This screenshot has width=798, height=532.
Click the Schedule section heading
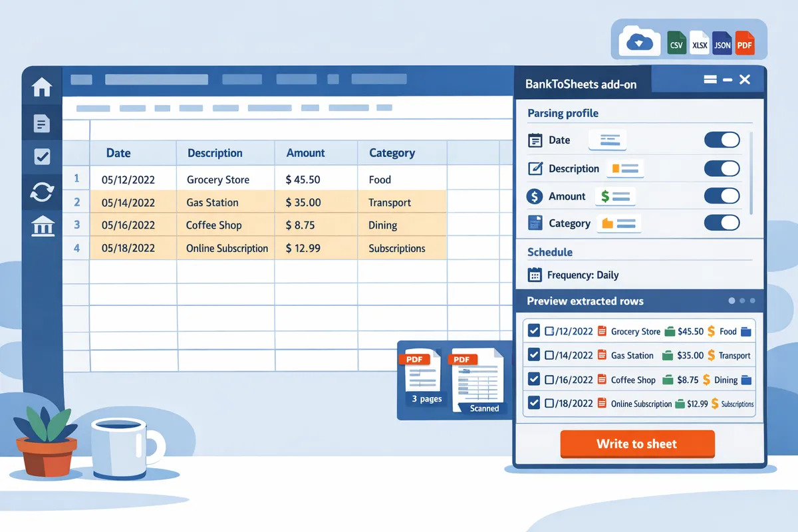coord(550,252)
